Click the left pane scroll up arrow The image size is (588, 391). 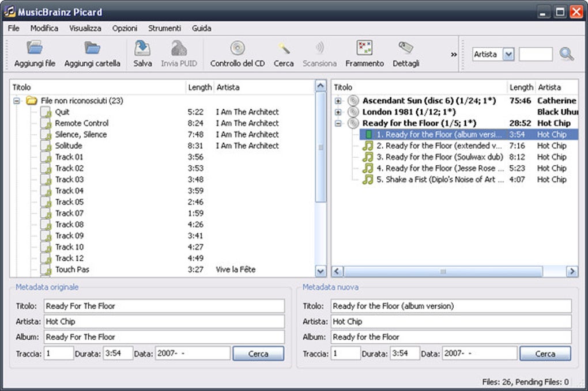coord(321,86)
